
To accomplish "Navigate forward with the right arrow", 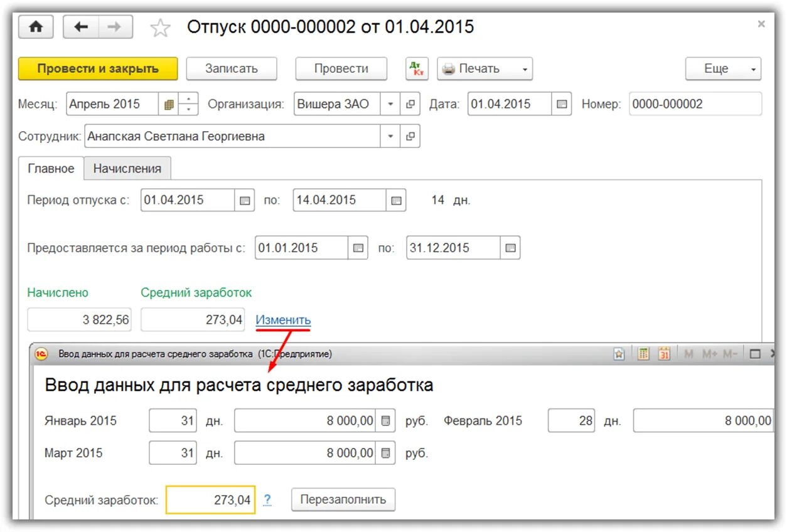I will click(x=115, y=27).
